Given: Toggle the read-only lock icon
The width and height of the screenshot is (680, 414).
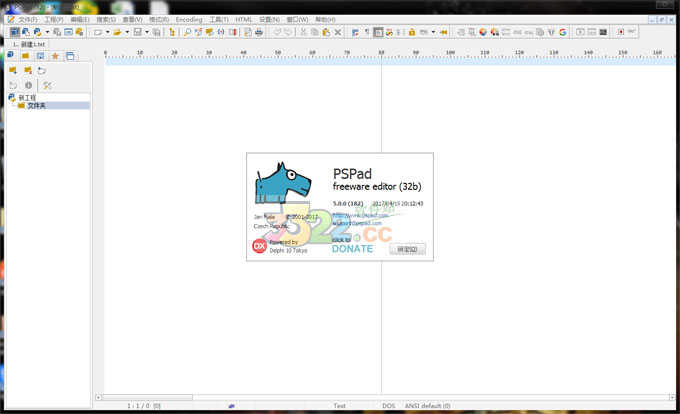Looking at the screenshot, I should pos(412,32).
